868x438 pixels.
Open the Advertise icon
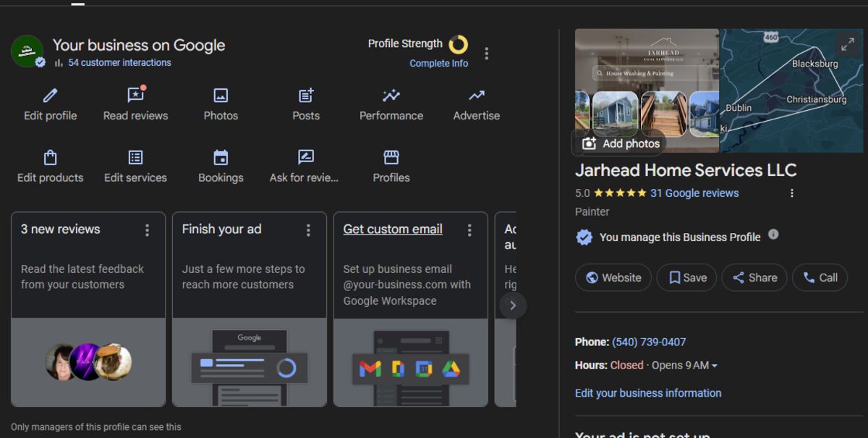pyautogui.click(x=476, y=96)
